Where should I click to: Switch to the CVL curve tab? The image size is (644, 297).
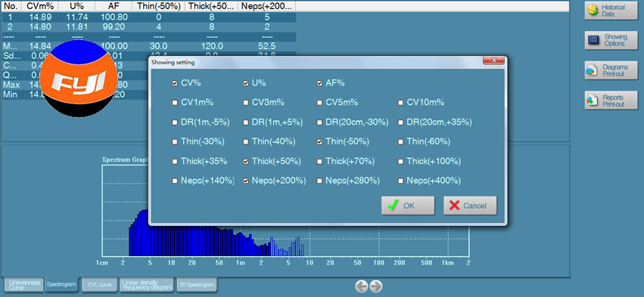(x=99, y=284)
